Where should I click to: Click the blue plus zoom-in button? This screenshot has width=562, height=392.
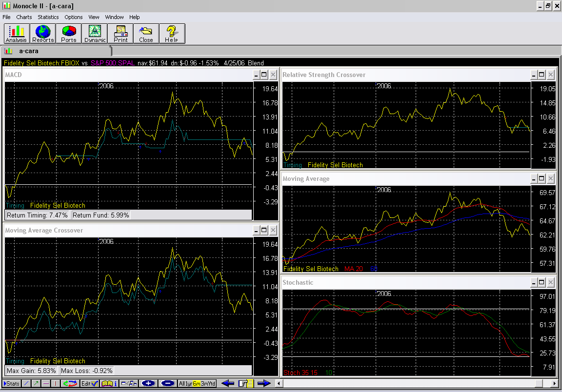point(148,384)
